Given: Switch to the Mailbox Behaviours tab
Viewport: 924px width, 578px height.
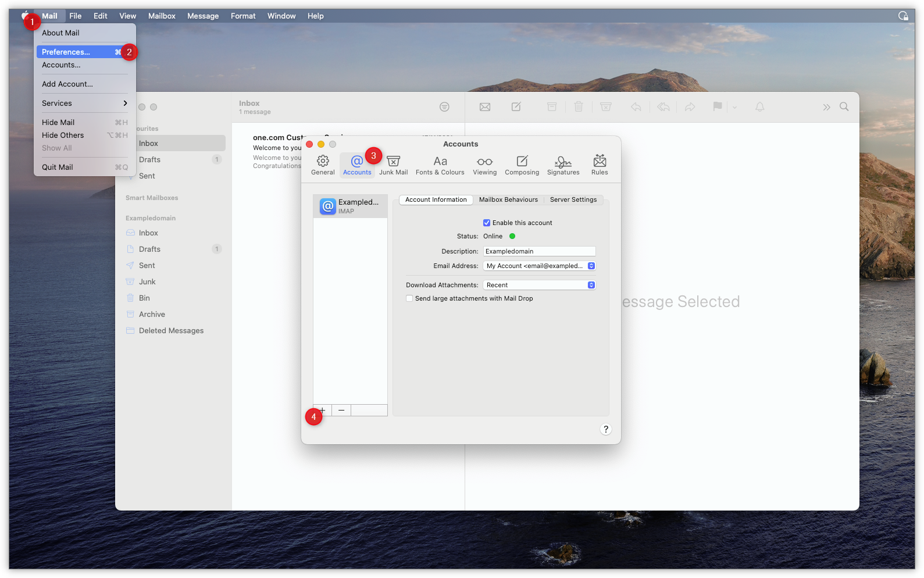Looking at the screenshot, I should [x=508, y=199].
